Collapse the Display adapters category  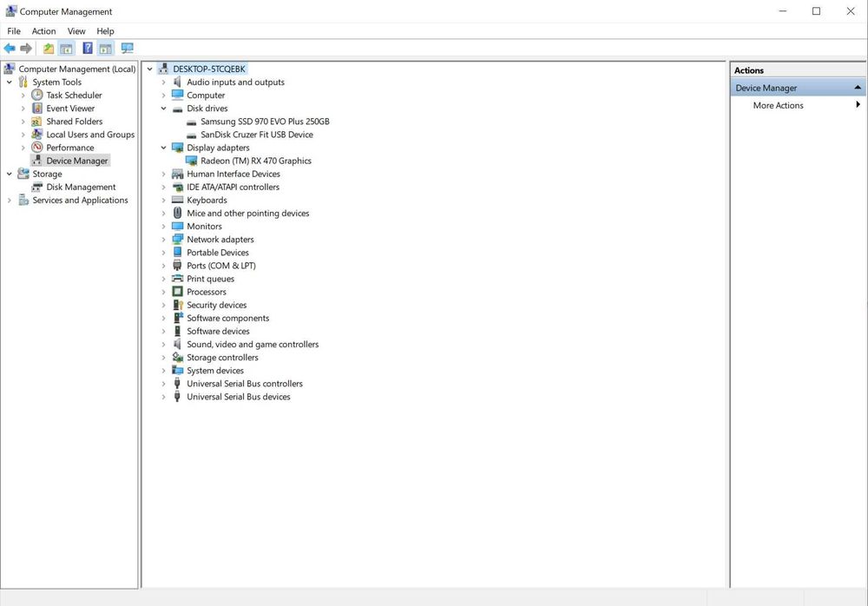click(x=163, y=148)
